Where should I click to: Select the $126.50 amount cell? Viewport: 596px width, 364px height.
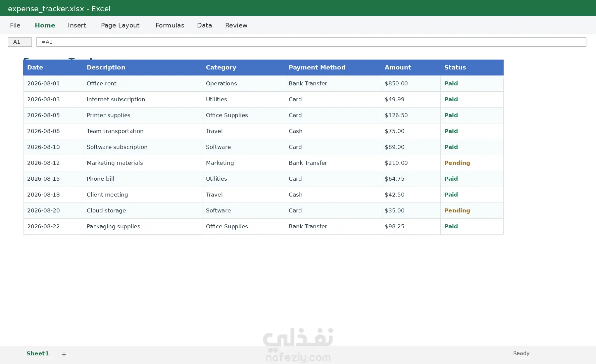pyautogui.click(x=411, y=115)
